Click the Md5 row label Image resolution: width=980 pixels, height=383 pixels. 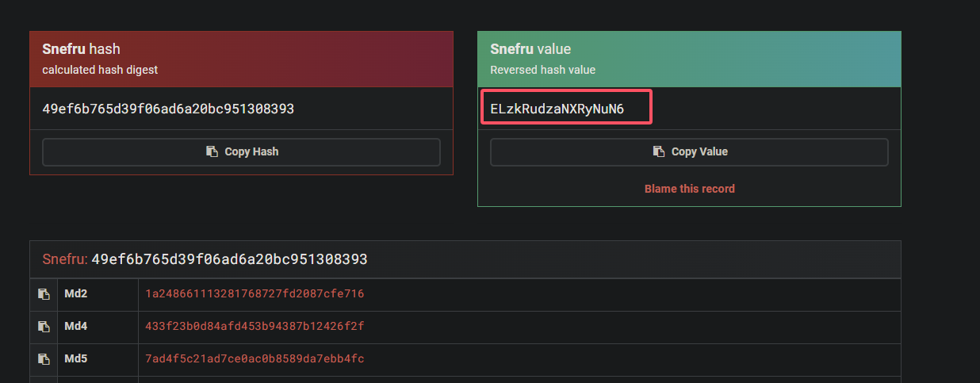[75, 359]
